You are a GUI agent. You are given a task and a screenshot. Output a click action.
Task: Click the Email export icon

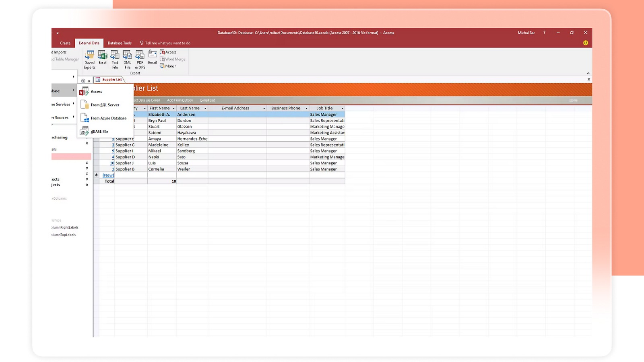click(x=153, y=57)
